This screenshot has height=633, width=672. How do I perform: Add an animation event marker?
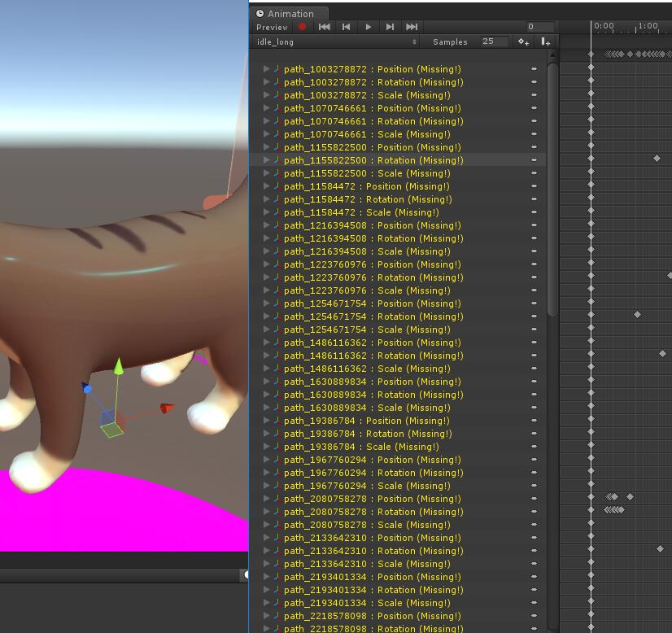(545, 41)
